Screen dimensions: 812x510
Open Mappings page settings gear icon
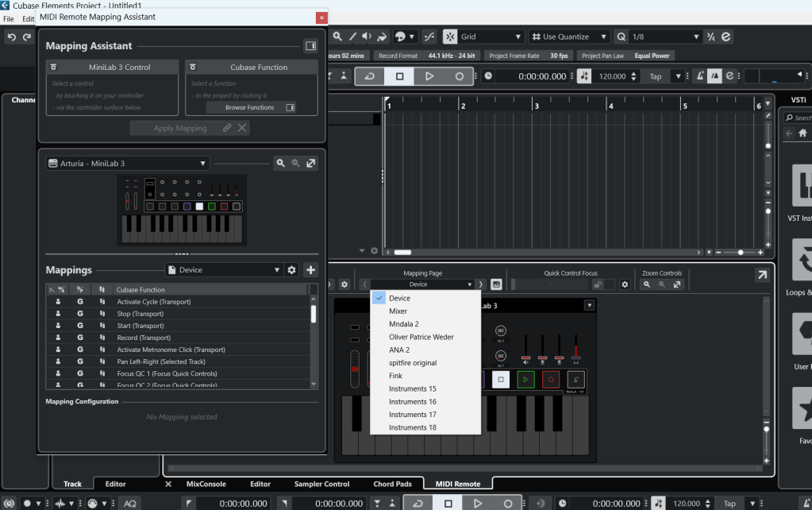click(x=291, y=270)
